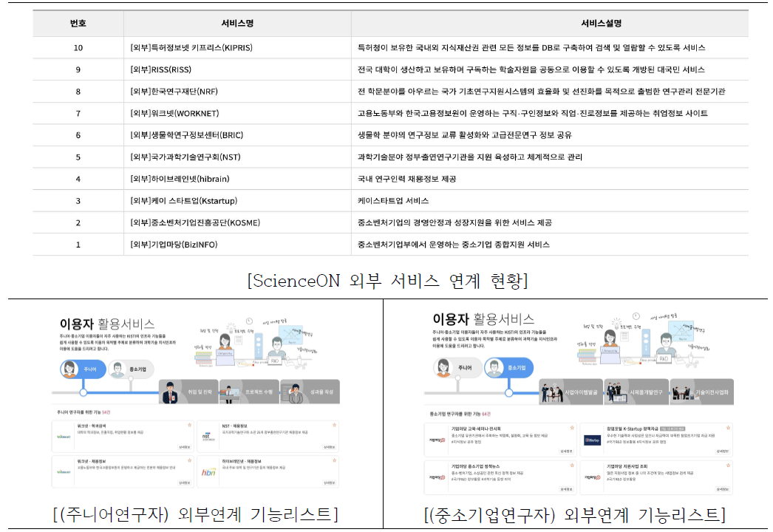Image resolution: width=773 pixels, height=532 pixels.
Task: Select 중소기업 tab in right screenshot
Action: (x=508, y=368)
